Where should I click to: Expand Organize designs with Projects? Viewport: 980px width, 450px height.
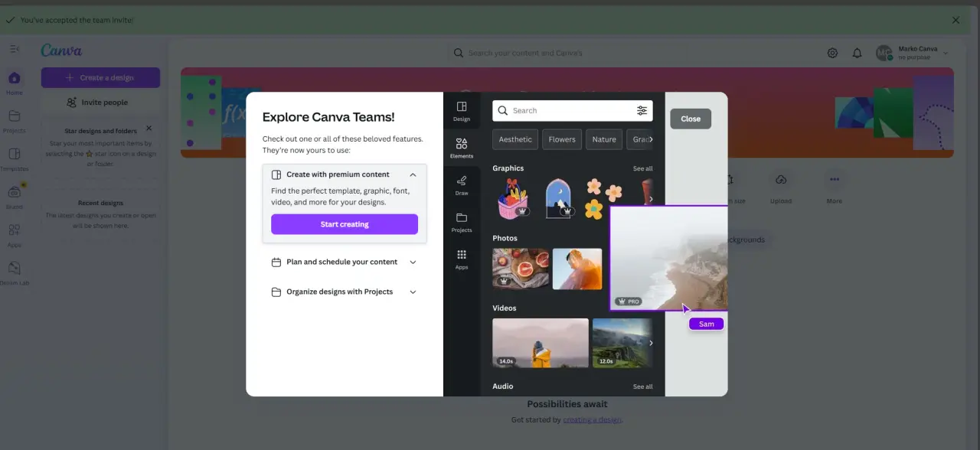click(345, 292)
